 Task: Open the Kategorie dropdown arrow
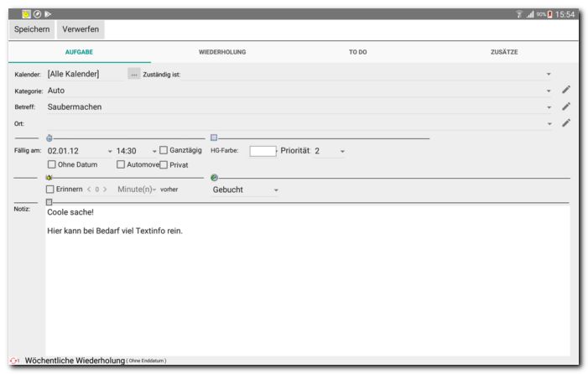pyautogui.click(x=549, y=91)
